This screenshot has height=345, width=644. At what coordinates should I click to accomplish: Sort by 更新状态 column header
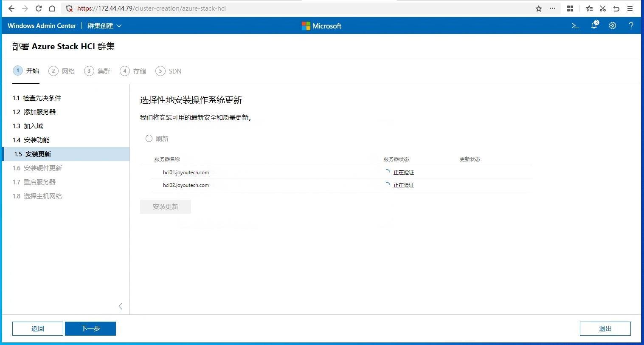coord(470,159)
